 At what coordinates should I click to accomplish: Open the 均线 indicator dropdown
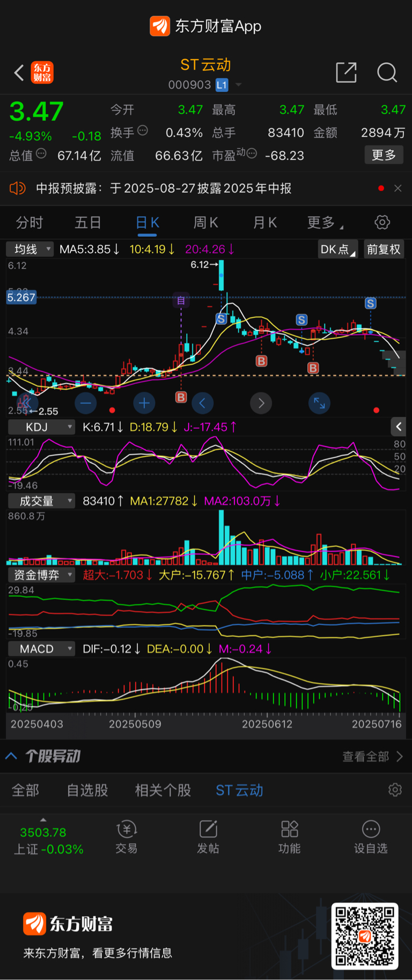click(x=30, y=249)
